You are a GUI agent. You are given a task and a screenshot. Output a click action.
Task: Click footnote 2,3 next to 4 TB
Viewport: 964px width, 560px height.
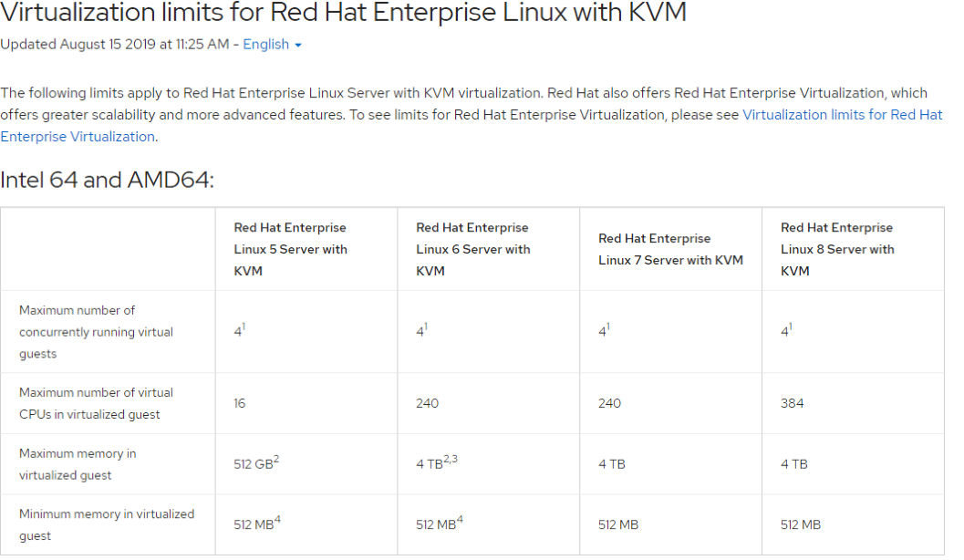click(x=451, y=459)
